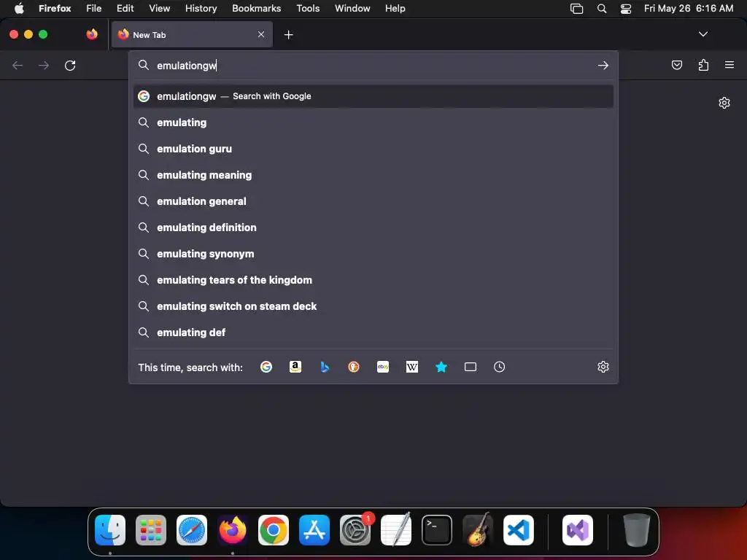Open the Help menu
The image size is (747, 560).
[x=395, y=8]
